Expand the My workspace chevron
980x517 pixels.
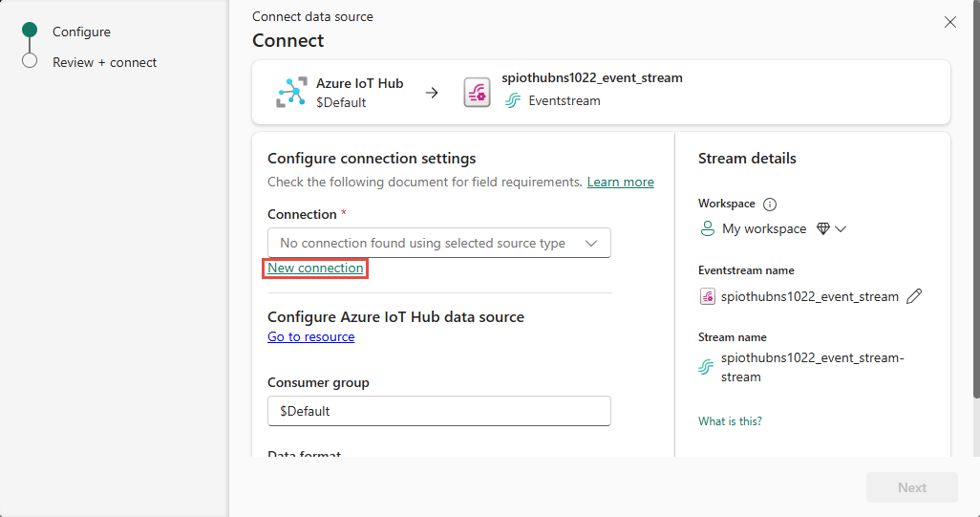click(x=842, y=228)
